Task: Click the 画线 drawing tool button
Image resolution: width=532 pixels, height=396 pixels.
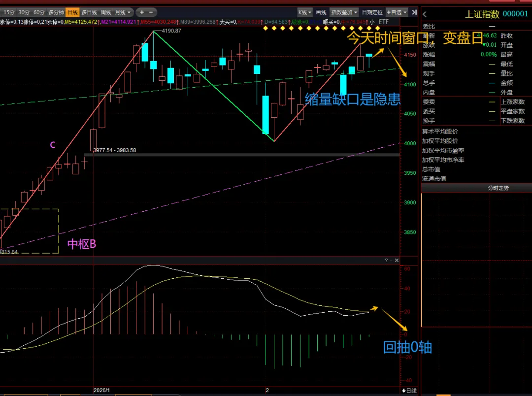Action: pos(321,12)
